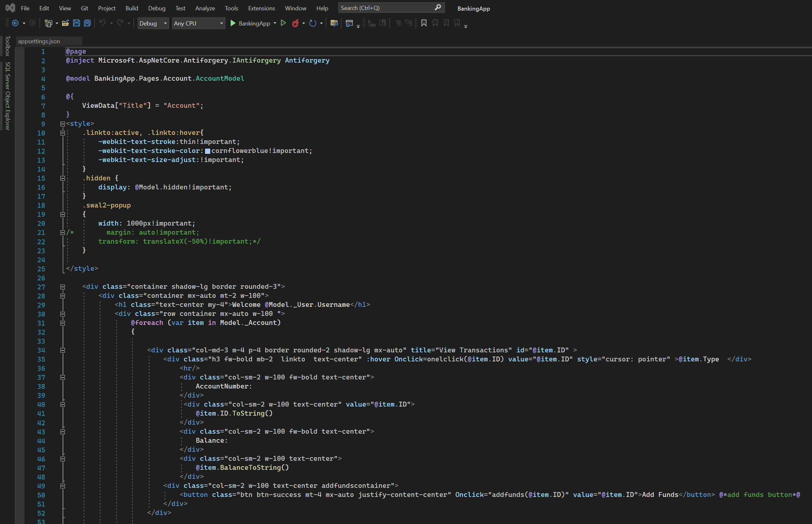Open the Restart button dropdown arrow
The image size is (812, 524).
pyautogui.click(x=321, y=23)
